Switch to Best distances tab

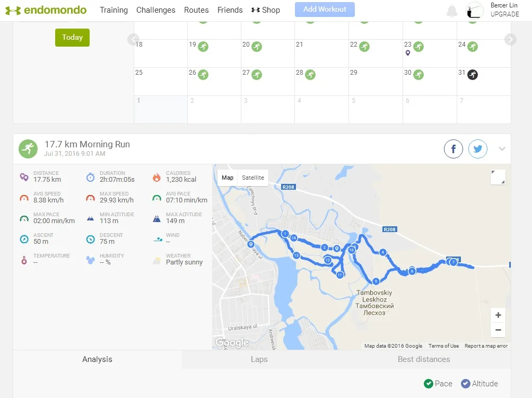pos(424,359)
